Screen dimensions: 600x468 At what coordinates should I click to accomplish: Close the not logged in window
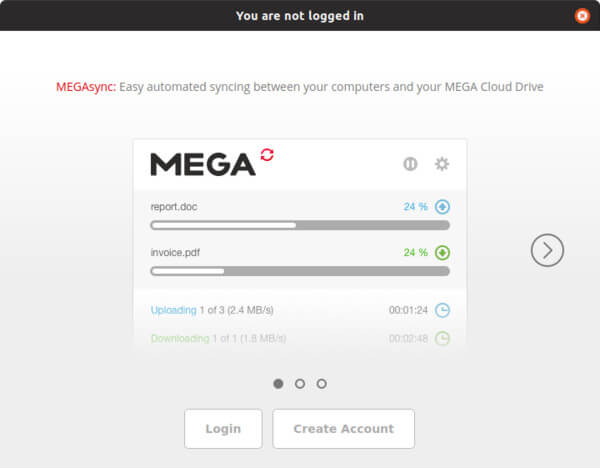pyautogui.click(x=582, y=16)
